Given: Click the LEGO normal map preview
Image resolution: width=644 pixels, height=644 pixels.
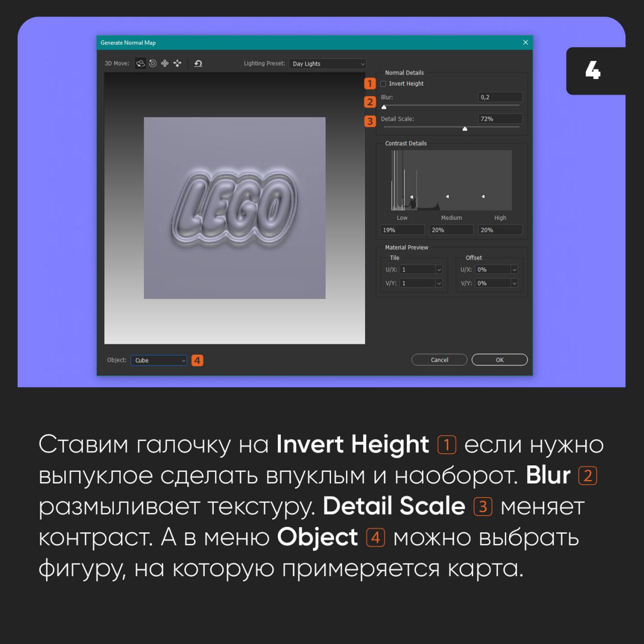Looking at the screenshot, I should pos(234,208).
